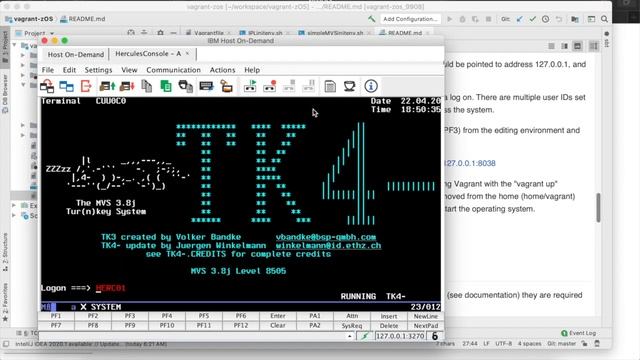Click the coffee cup Java console icon
The height and width of the screenshot is (360, 640).
pos(349,86)
